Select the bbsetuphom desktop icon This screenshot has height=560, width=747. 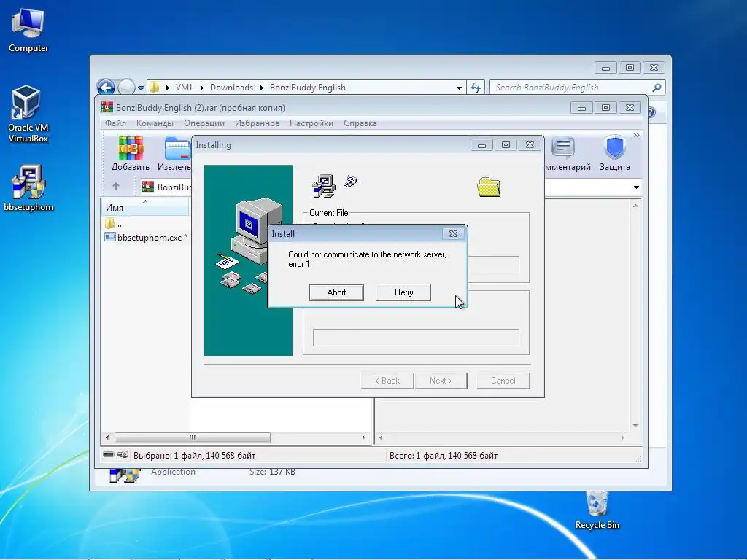28,187
